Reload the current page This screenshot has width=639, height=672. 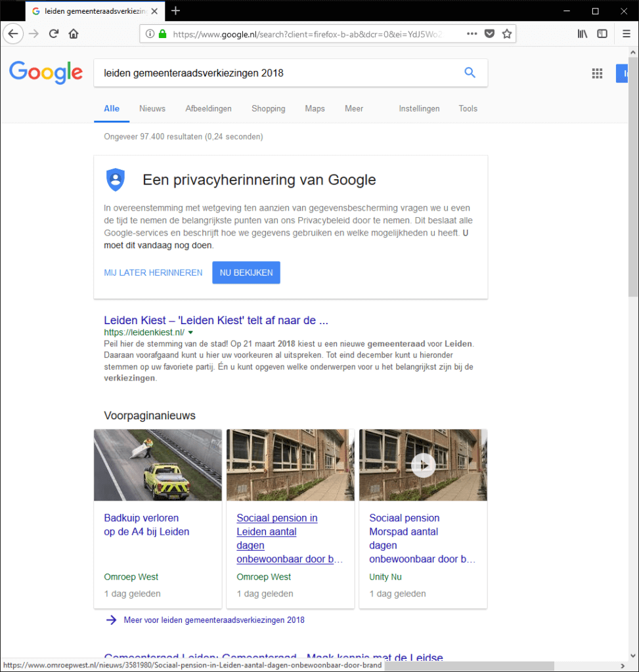click(54, 34)
